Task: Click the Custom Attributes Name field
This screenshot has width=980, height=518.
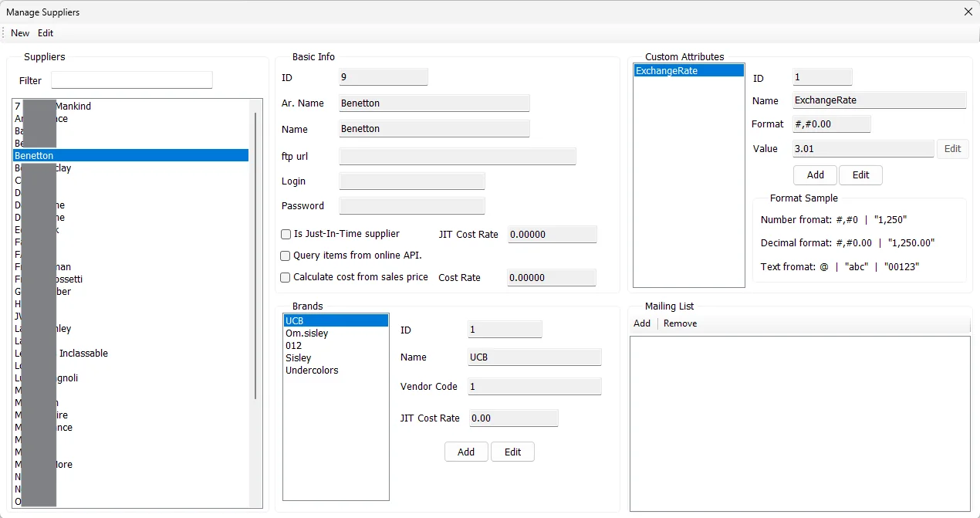Action: pyautogui.click(x=879, y=100)
